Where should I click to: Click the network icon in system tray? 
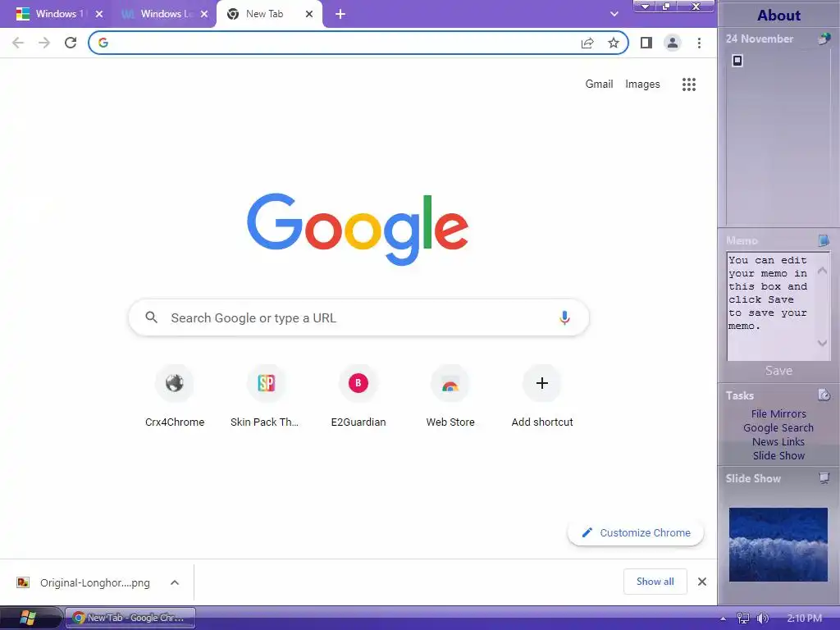[743, 619]
